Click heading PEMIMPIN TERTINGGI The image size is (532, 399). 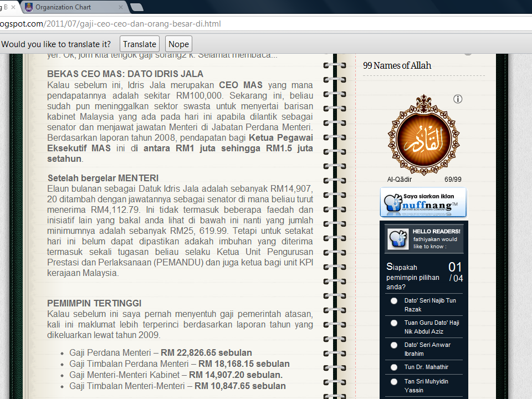[x=94, y=303]
